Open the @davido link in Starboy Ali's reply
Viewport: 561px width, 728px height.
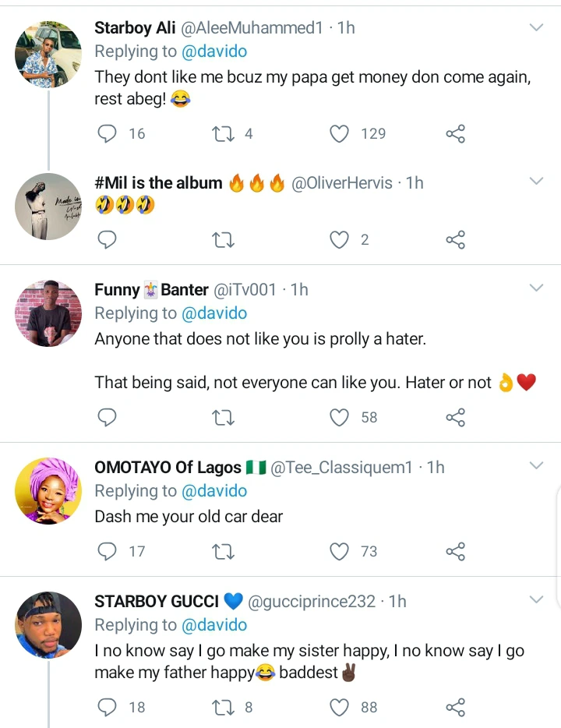213,51
